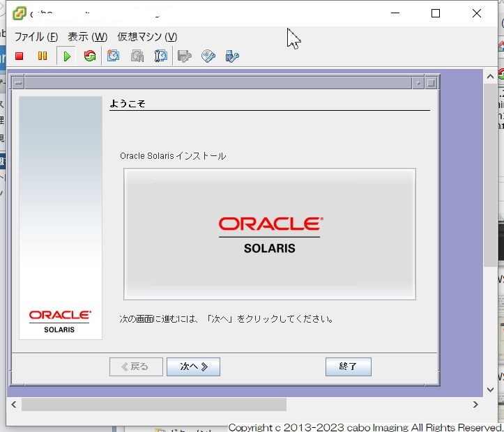The image size is (504, 432).
Task: Click the CD/DVD drive connect icon
Action: pyautogui.click(x=208, y=56)
